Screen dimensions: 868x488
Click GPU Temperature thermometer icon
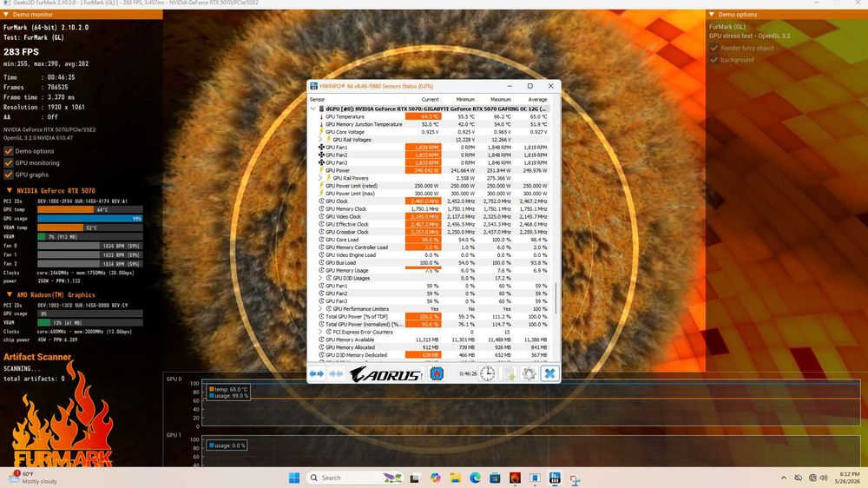[321, 117]
